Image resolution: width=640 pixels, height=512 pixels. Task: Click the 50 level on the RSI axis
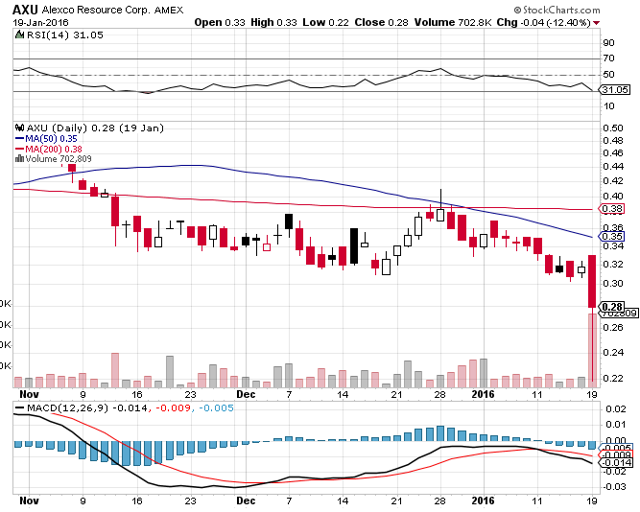tap(608, 74)
